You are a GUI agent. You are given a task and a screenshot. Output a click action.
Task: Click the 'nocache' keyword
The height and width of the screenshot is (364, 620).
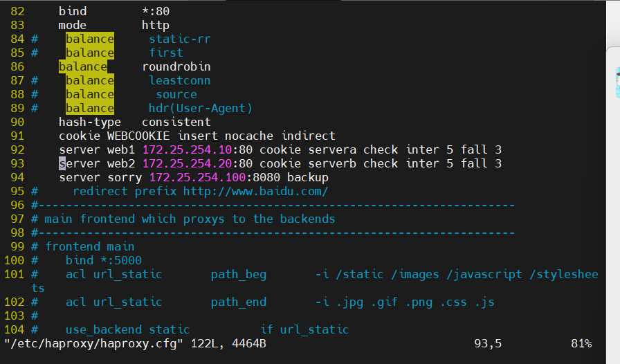(248, 136)
